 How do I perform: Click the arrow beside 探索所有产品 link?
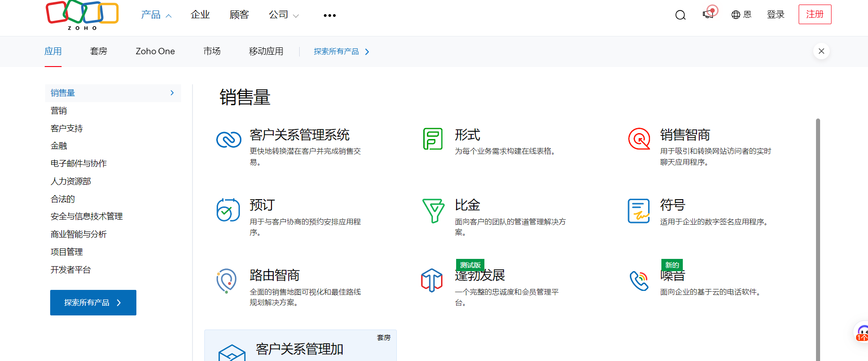[367, 52]
